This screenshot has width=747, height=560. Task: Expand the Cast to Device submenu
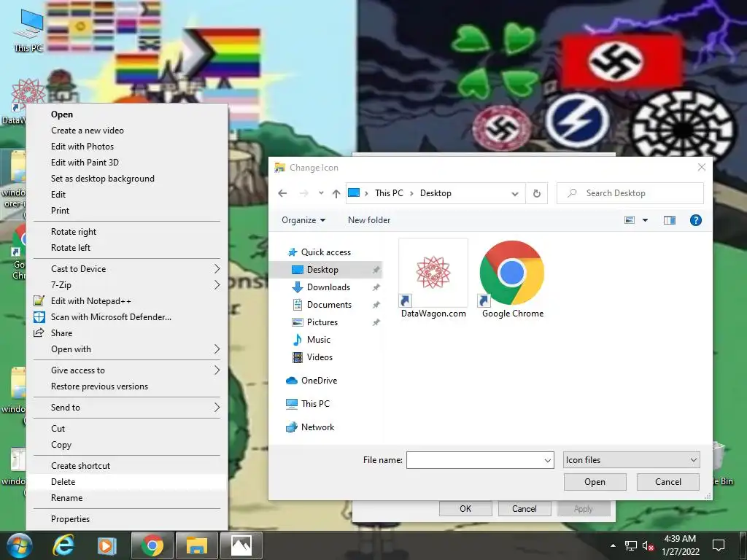(128, 269)
